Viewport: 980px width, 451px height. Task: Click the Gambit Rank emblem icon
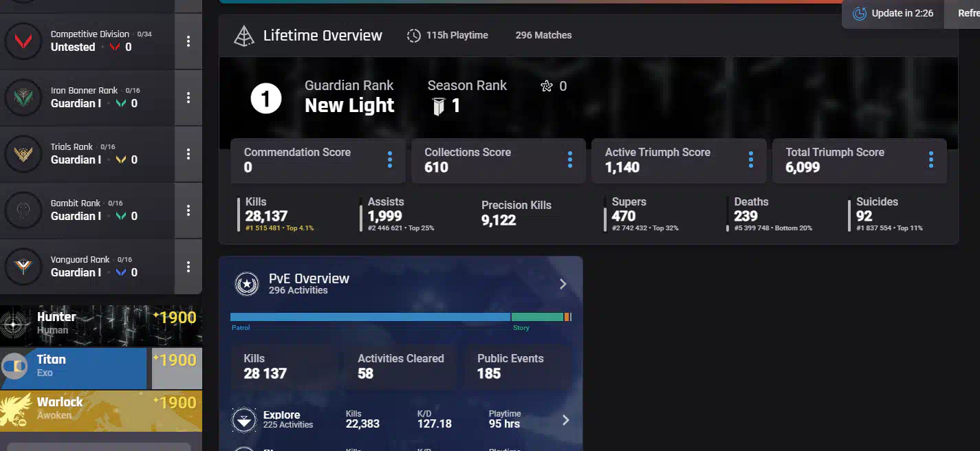pyautogui.click(x=23, y=210)
